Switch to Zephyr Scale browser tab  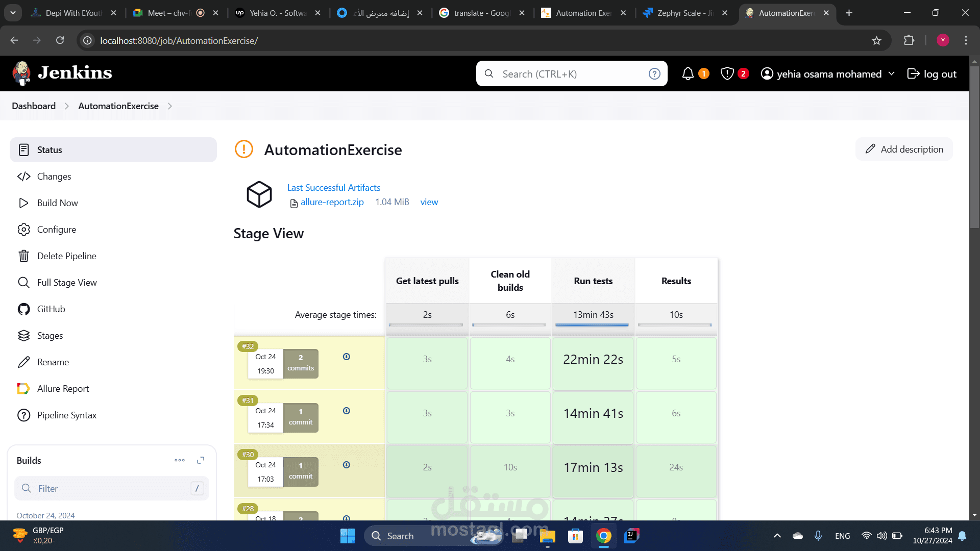click(x=685, y=13)
